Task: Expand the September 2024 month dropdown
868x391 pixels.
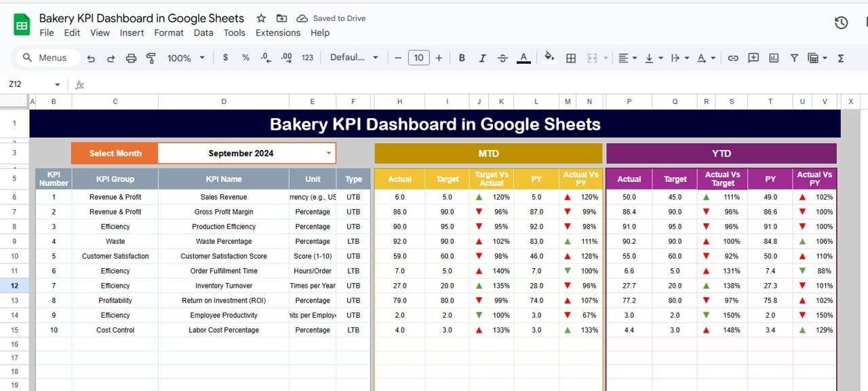Action: 330,153
